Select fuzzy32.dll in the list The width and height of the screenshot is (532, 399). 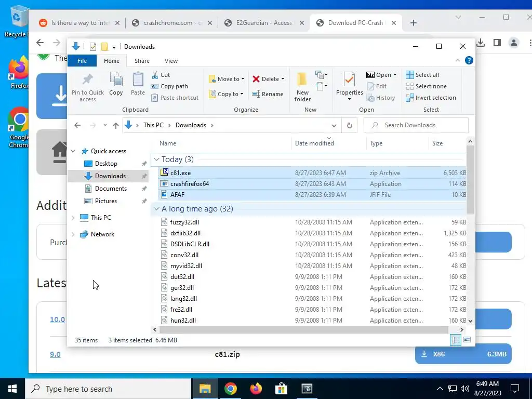pos(184,222)
